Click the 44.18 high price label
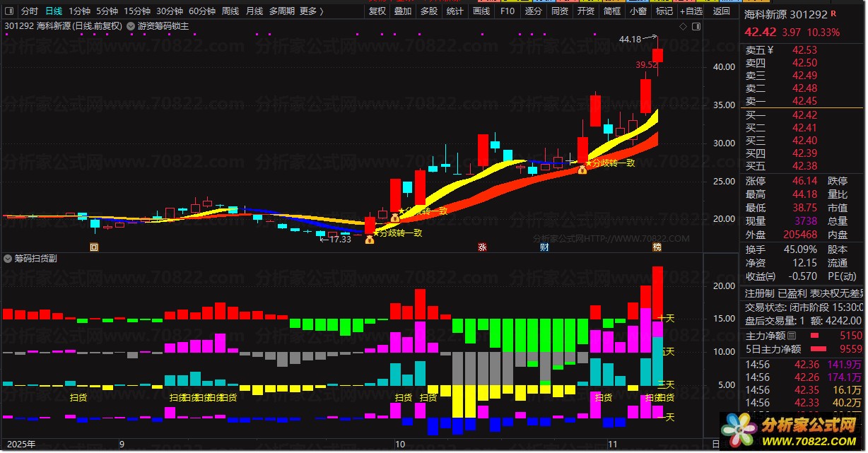The image size is (868, 453). pos(631,40)
